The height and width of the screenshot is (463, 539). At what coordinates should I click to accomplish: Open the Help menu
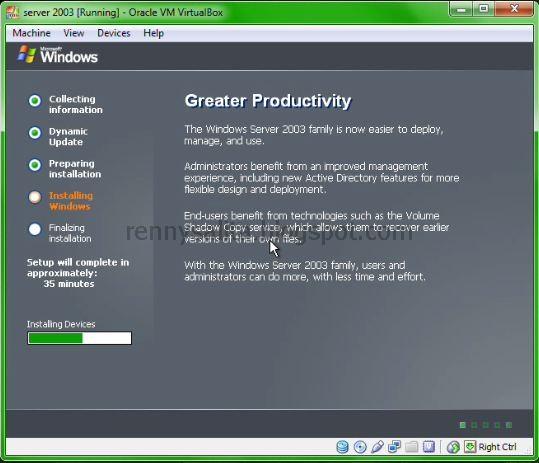(x=153, y=33)
